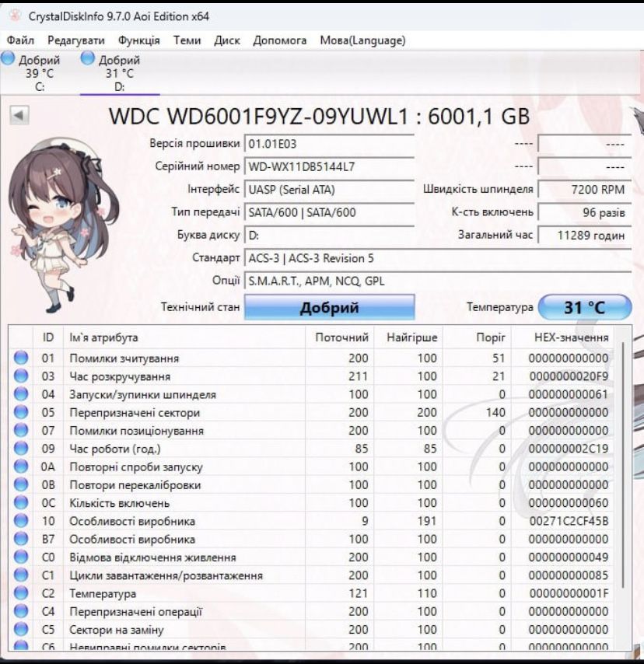Click the attribute table vertical scrollbar
The height and width of the screenshot is (664, 644).
(623, 466)
